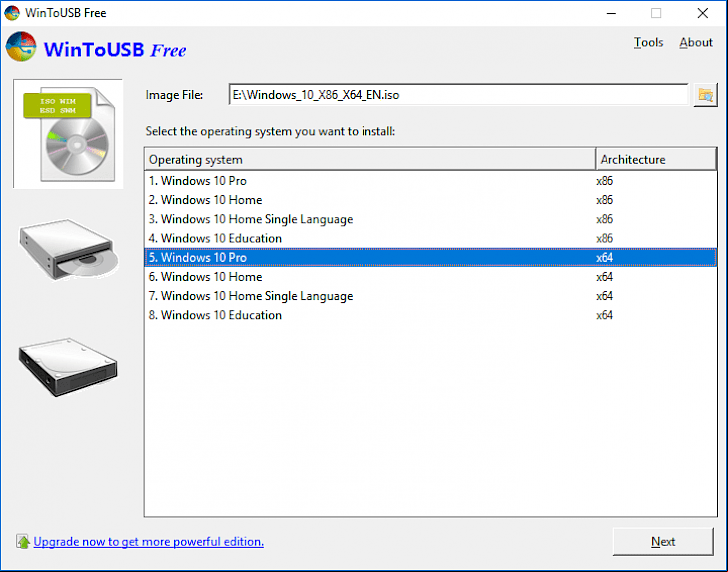
Task: Click the WinToUSB globe logo
Action: (21, 47)
